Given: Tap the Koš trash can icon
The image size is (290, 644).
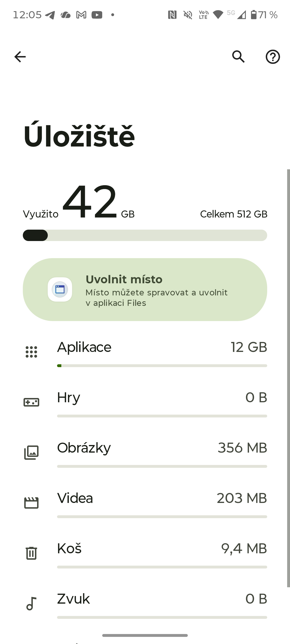Looking at the screenshot, I should 31,553.
